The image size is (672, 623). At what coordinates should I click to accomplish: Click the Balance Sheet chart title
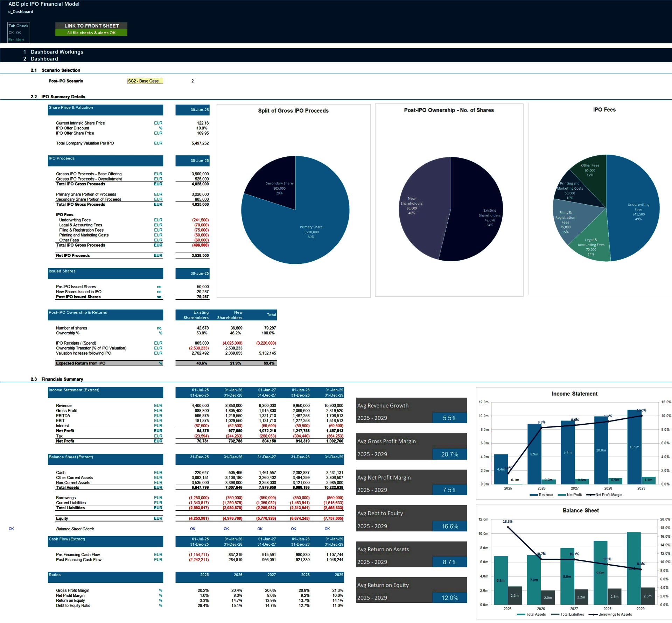581,511
